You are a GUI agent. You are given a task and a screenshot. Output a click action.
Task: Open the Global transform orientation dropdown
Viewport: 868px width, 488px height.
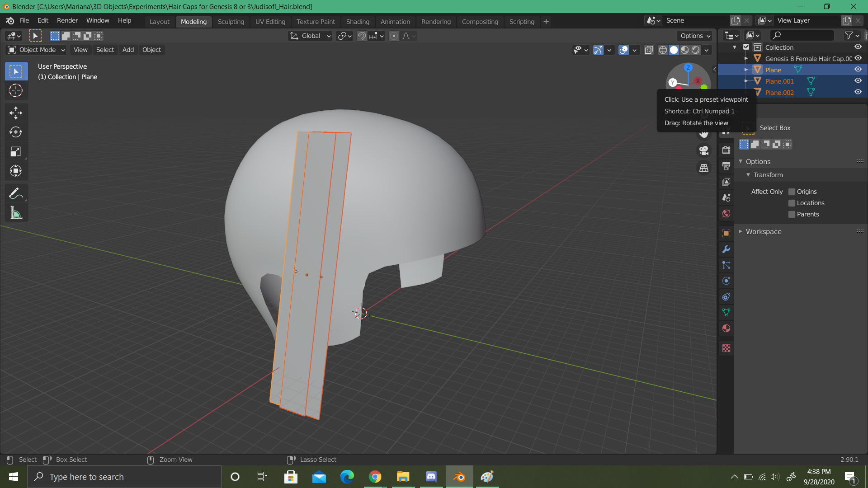(311, 36)
